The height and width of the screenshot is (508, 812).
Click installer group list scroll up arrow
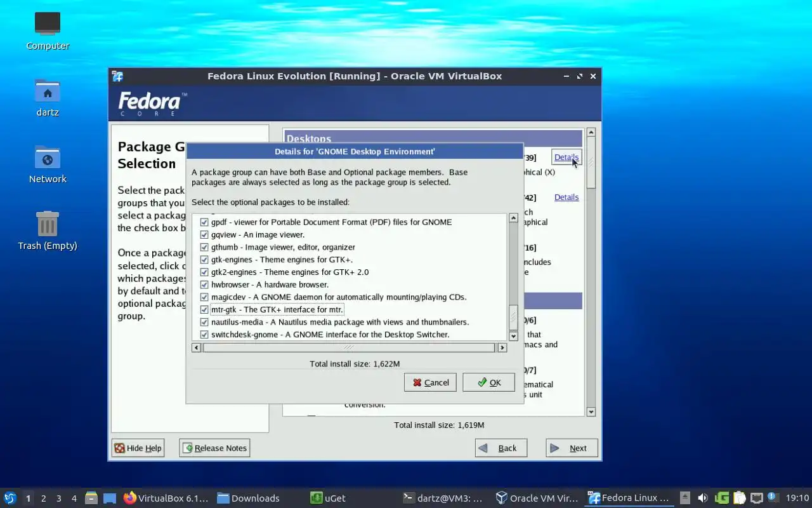tap(591, 133)
